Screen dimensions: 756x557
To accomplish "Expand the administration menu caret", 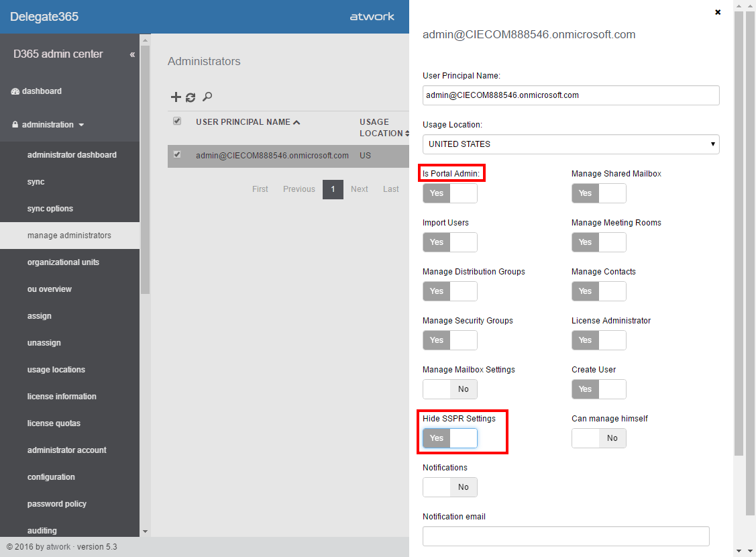I will pos(81,125).
